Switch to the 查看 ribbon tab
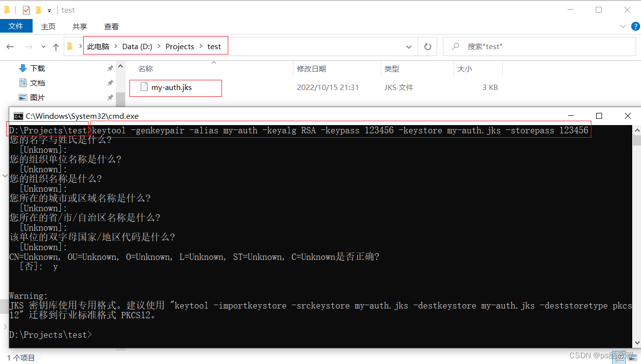The image size is (641, 364). pos(111,26)
